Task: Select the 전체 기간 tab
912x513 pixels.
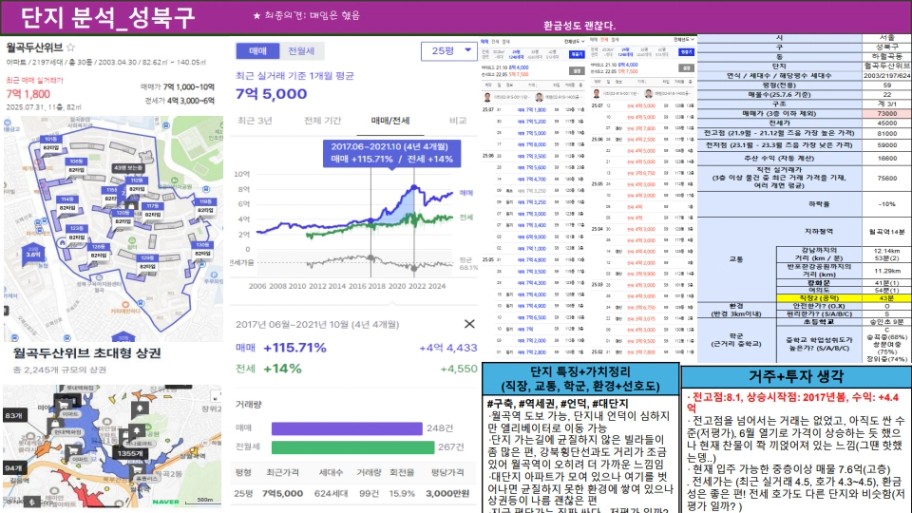Action: tap(323, 120)
